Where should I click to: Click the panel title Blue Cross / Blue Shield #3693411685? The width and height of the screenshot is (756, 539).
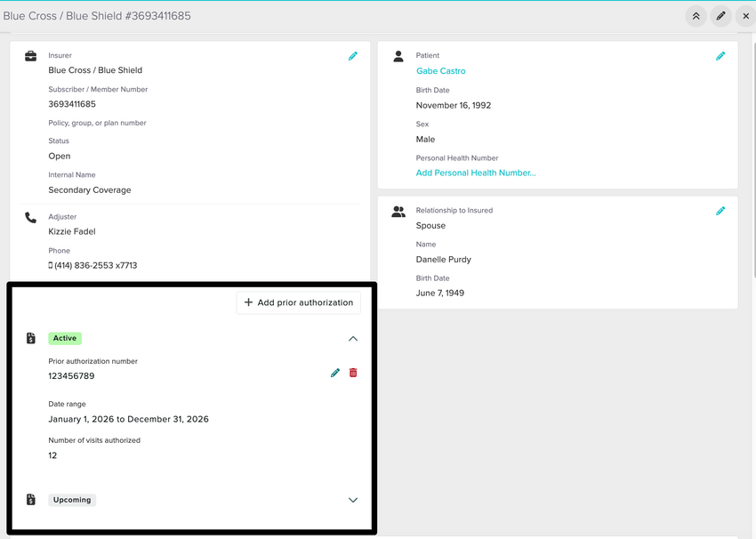(97, 16)
